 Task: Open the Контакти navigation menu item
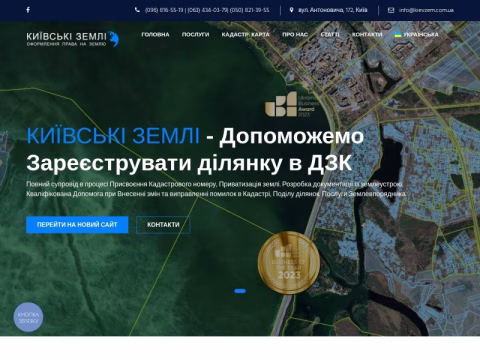[367, 35]
